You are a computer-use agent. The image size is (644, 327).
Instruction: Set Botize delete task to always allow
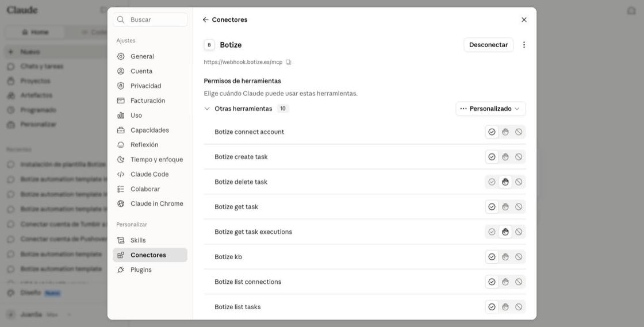[492, 182]
